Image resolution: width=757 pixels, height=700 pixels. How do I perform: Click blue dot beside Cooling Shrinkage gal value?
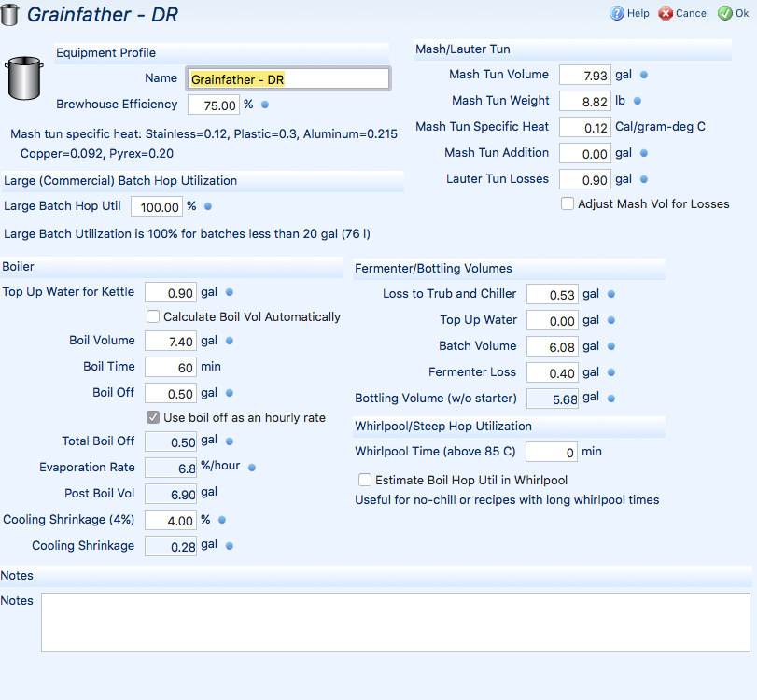click(230, 546)
